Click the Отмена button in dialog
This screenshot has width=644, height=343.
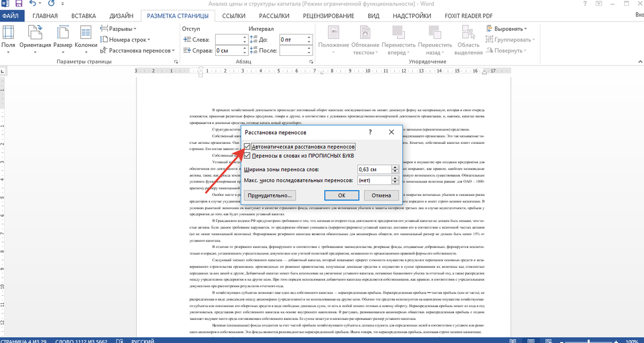point(382,195)
